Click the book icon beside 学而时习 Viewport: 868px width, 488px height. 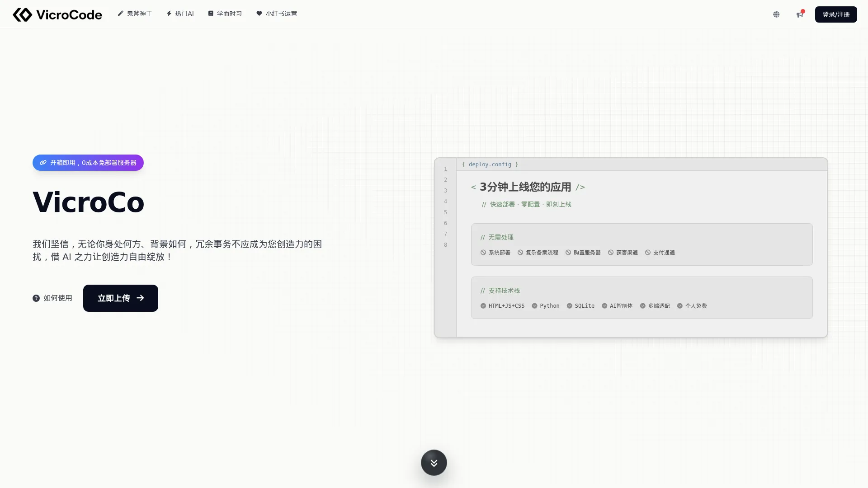pyautogui.click(x=211, y=14)
